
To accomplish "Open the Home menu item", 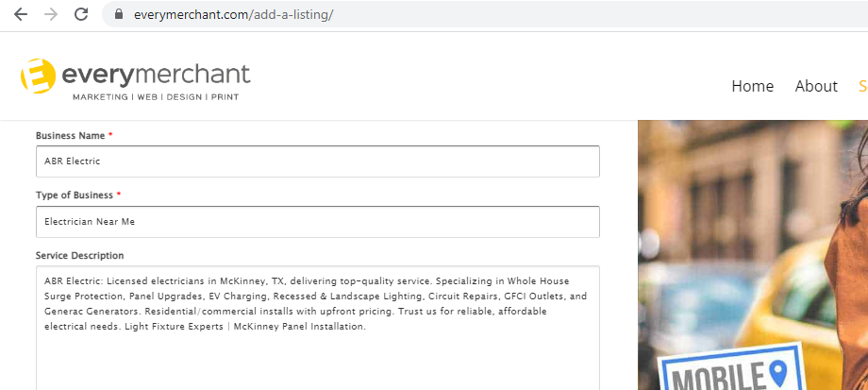I will [752, 86].
